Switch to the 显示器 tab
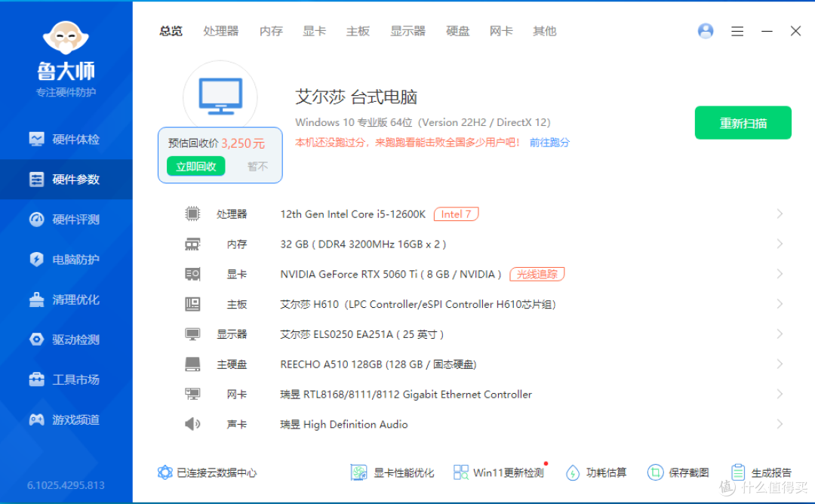815x504 pixels. 408,31
